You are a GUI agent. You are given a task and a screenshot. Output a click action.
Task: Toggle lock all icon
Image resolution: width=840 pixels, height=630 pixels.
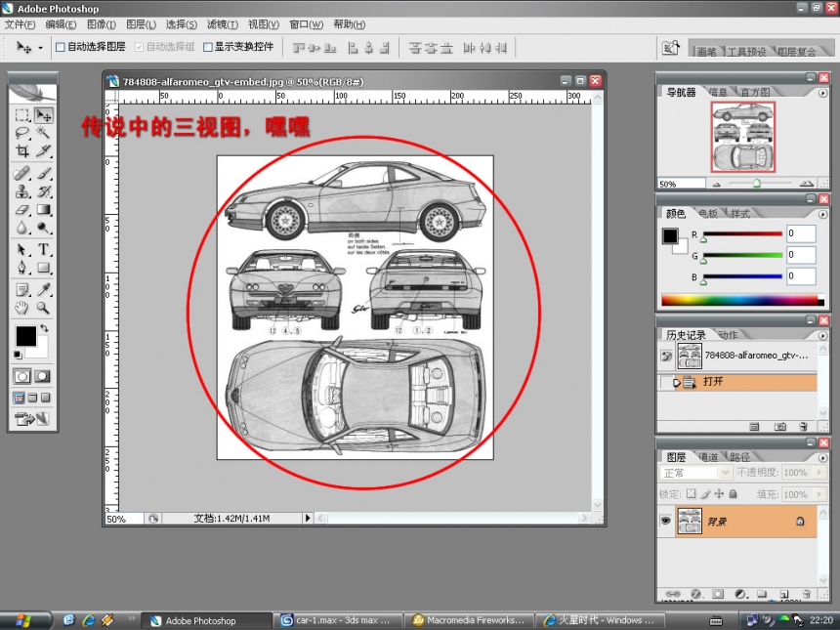coord(733,494)
